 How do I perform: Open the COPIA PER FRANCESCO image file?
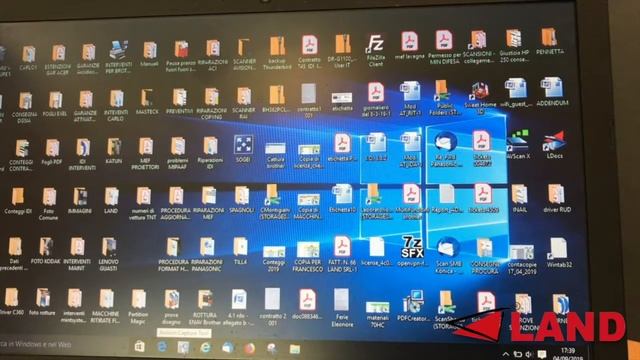pyautogui.click(x=308, y=250)
